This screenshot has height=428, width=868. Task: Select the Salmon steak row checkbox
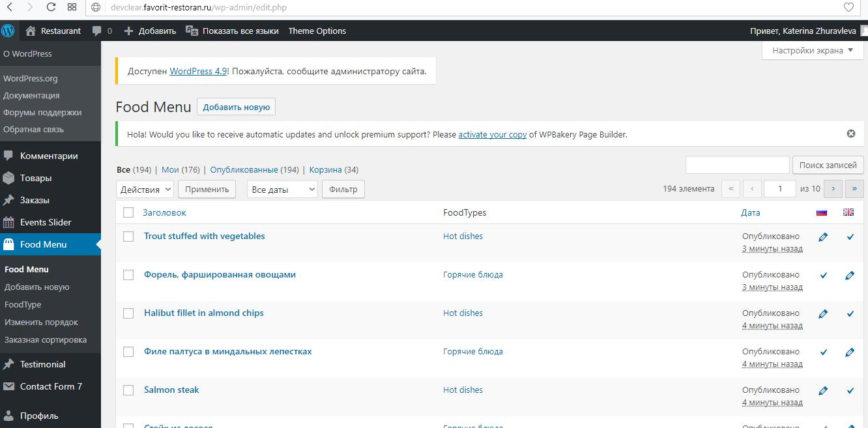click(x=128, y=390)
